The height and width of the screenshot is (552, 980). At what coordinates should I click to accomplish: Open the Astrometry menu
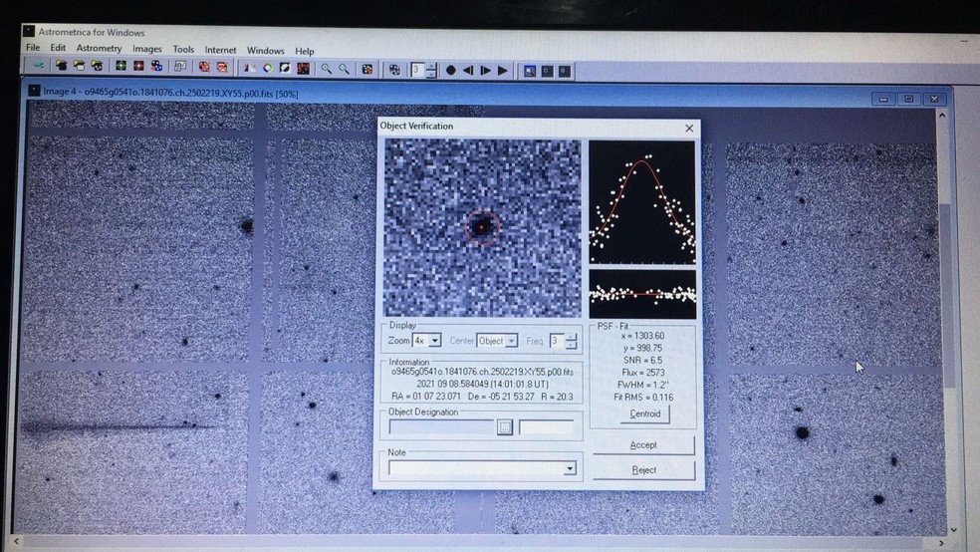(x=99, y=49)
